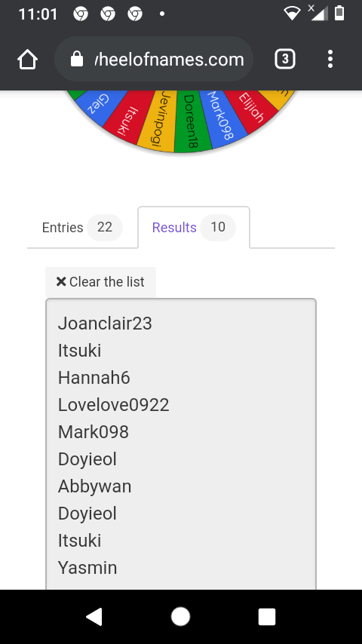The width and height of the screenshot is (362, 644).
Task: Tap the Android recent apps square
Action: (267, 617)
